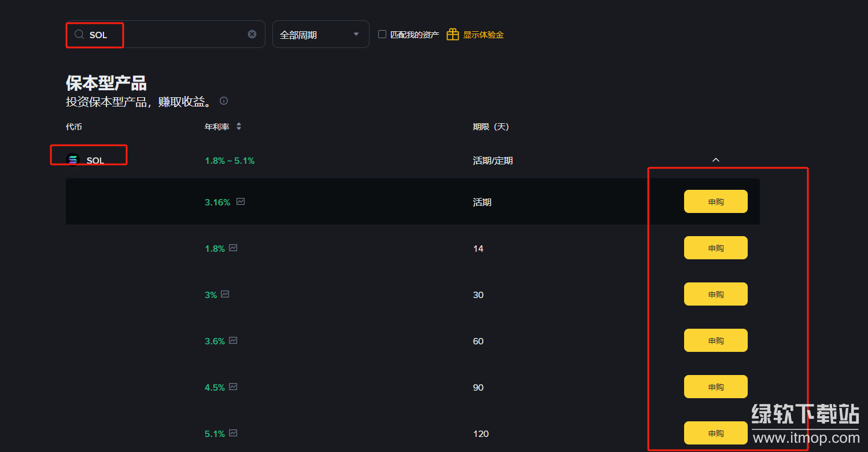
Task: View rate chart for 3.16% flexible
Action: click(x=241, y=202)
